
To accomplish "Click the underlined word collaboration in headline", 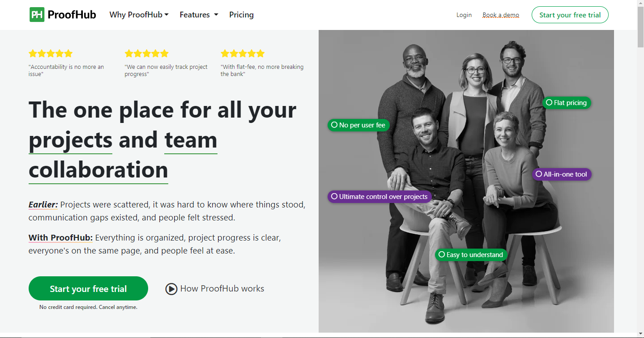I will (98, 170).
